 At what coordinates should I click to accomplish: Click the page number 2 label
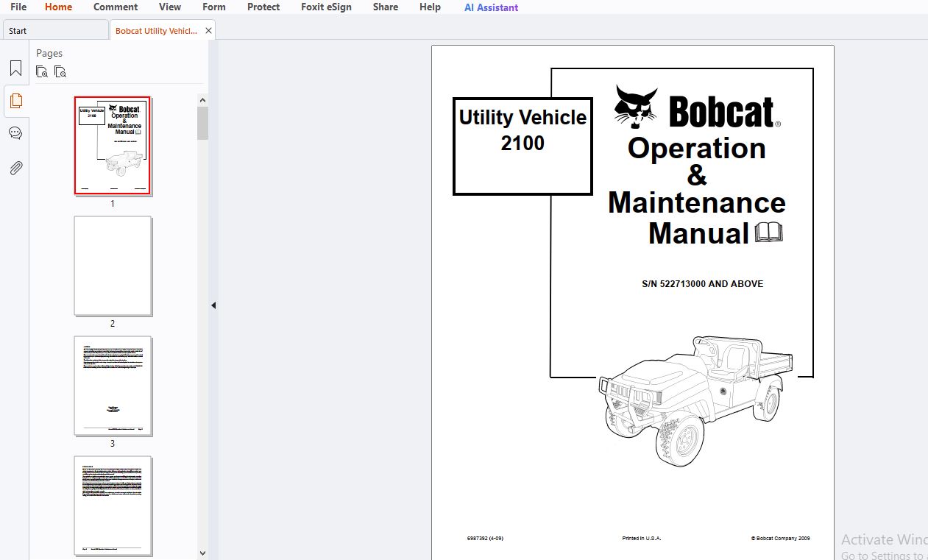(113, 324)
